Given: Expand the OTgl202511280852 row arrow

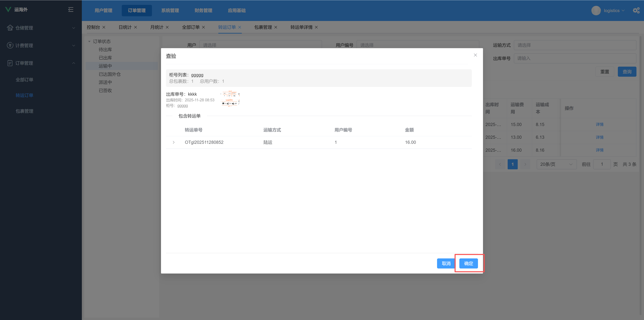Looking at the screenshot, I should pos(174,142).
